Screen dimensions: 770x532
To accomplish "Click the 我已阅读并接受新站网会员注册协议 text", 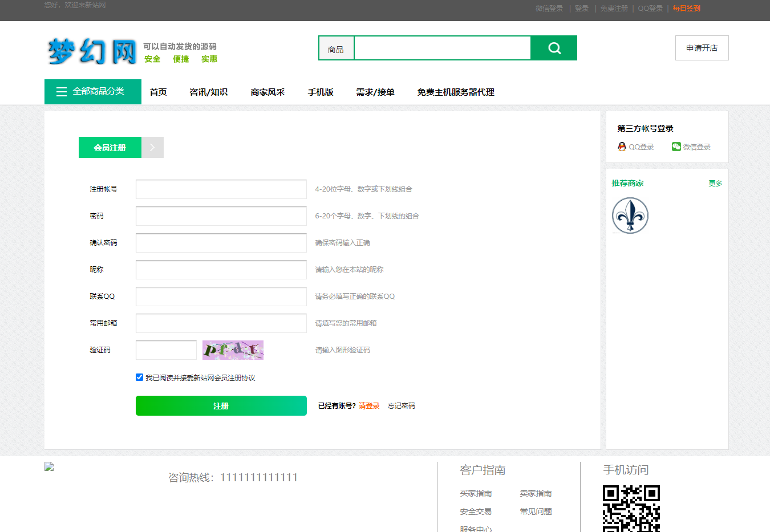I will pyautogui.click(x=200, y=378).
